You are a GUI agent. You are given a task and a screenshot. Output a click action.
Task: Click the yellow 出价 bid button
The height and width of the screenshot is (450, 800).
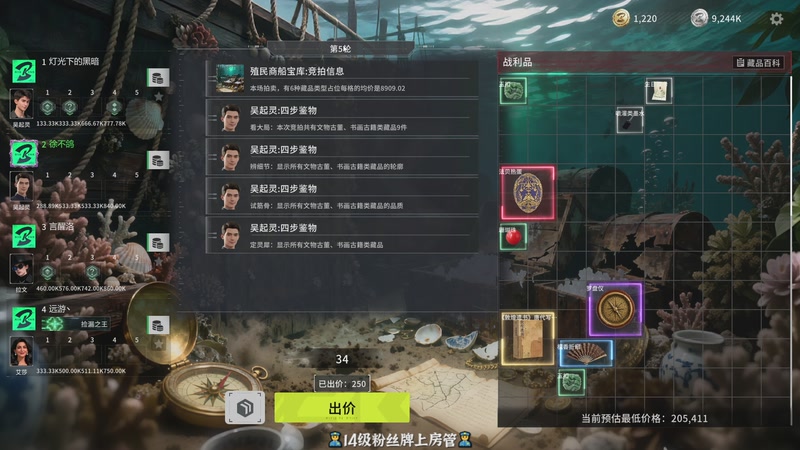342,408
